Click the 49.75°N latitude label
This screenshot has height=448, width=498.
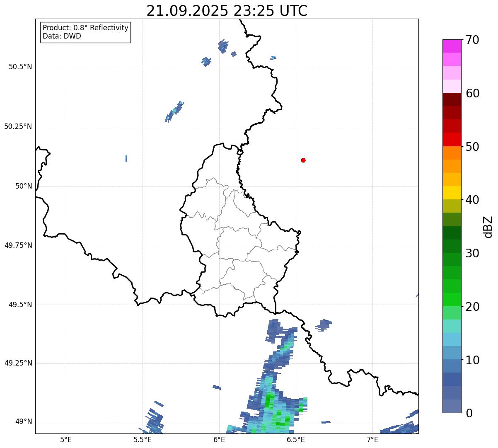[x=18, y=245]
